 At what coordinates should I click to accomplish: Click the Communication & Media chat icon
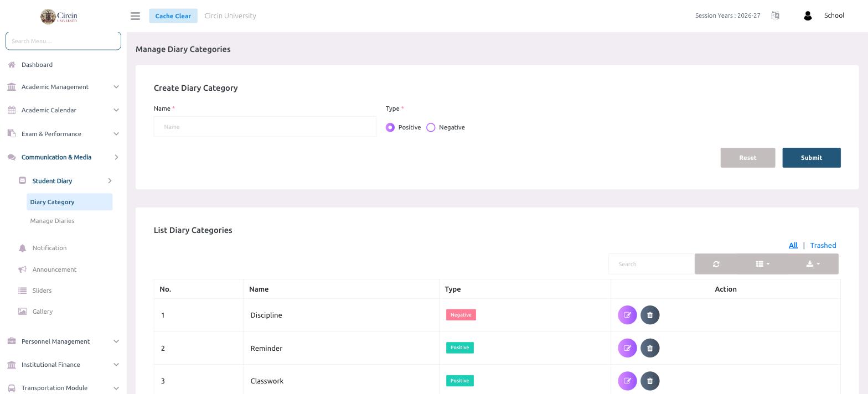[12, 157]
